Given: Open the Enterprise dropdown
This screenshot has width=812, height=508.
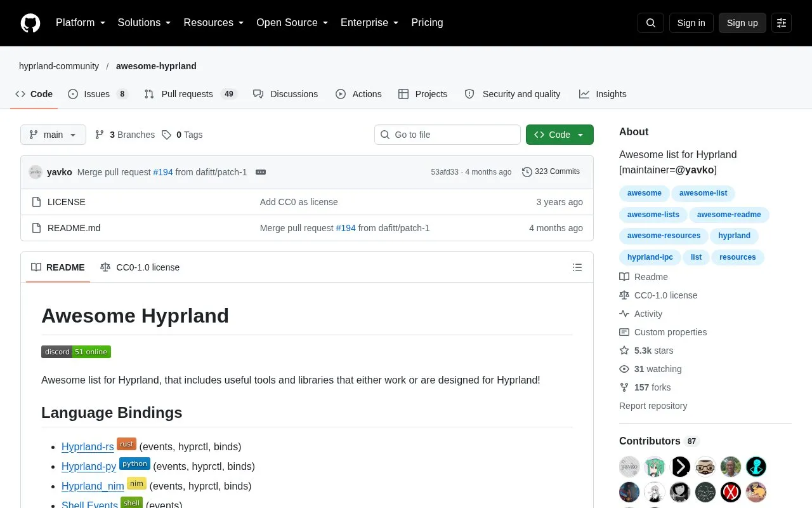Looking at the screenshot, I should coord(370,23).
